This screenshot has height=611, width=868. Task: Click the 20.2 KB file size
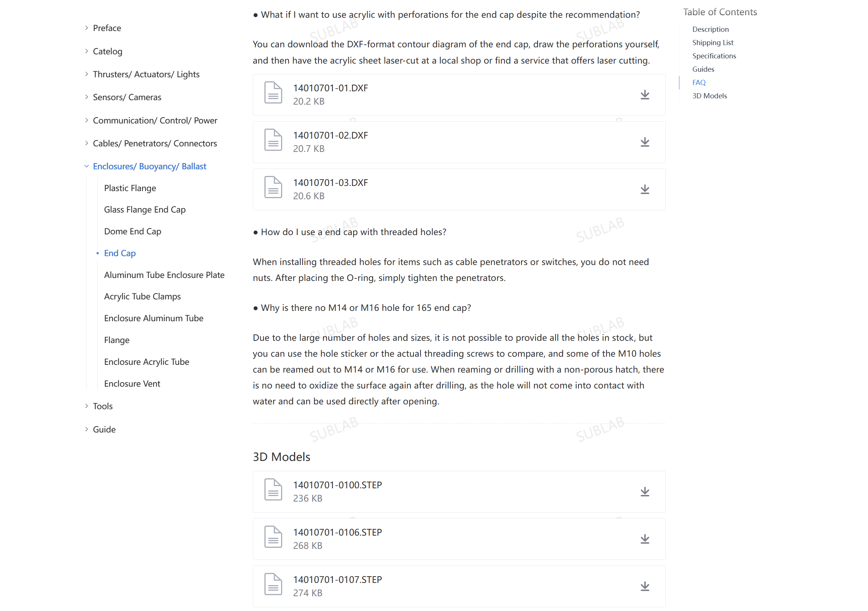click(308, 101)
